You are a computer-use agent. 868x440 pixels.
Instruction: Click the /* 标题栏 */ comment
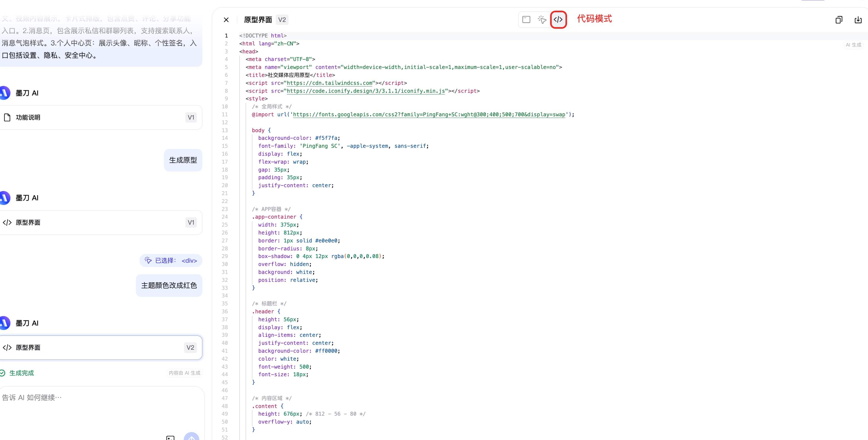tap(269, 304)
